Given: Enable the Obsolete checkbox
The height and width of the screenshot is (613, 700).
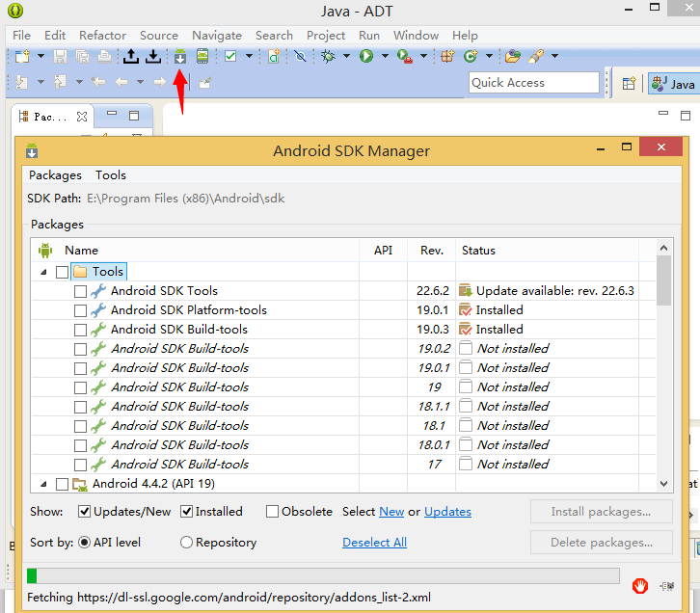Looking at the screenshot, I should (x=272, y=511).
